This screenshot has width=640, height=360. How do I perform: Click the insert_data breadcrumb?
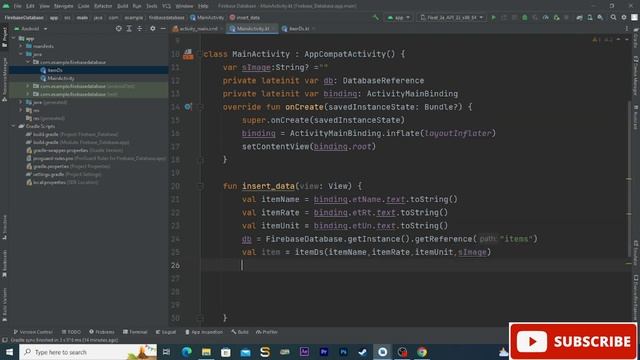245,18
